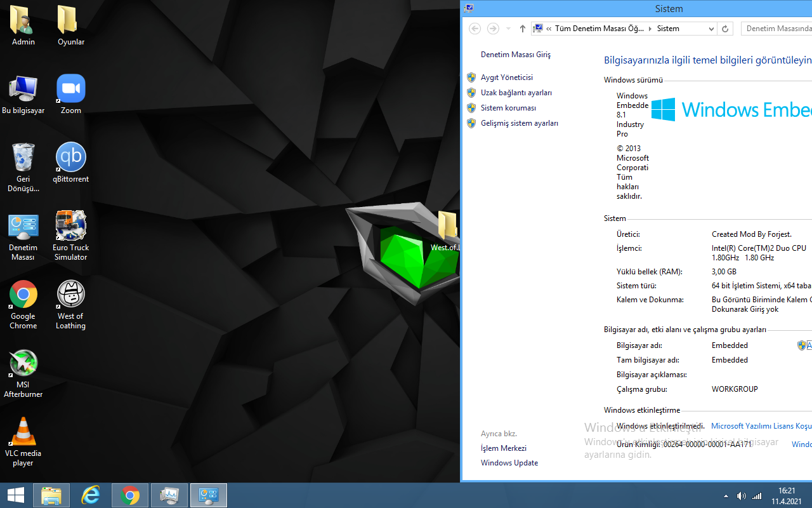Open Denetim Masası Giriş link

(x=516, y=55)
